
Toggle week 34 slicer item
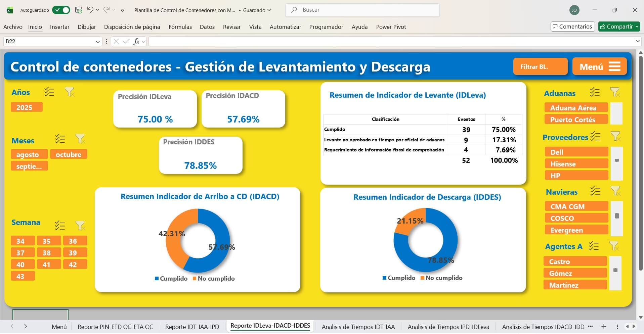[x=23, y=241]
